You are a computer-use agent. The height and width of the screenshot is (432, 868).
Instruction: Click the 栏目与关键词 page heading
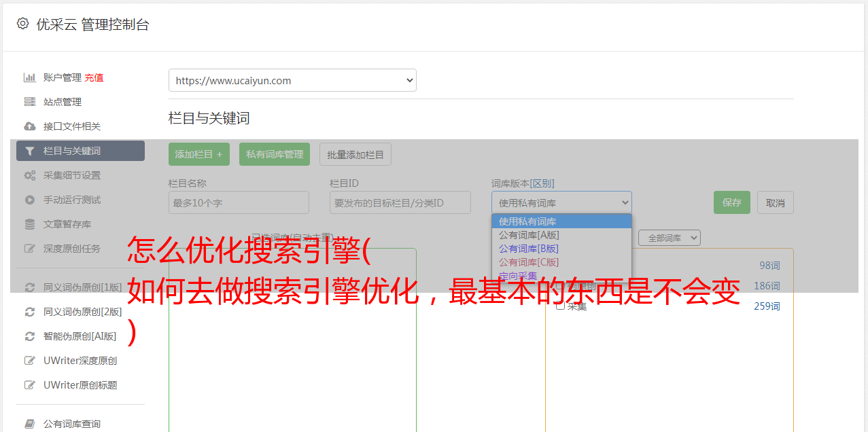[x=209, y=118]
